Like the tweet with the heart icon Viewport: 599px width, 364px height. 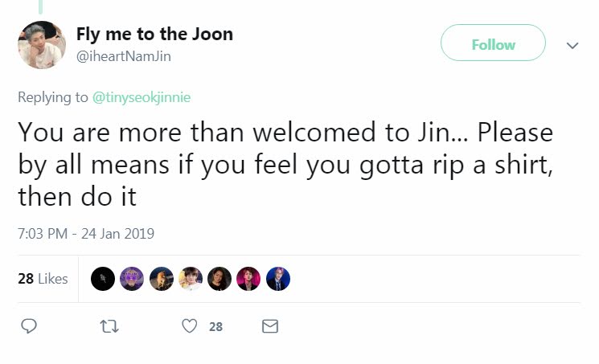pyautogui.click(x=190, y=327)
